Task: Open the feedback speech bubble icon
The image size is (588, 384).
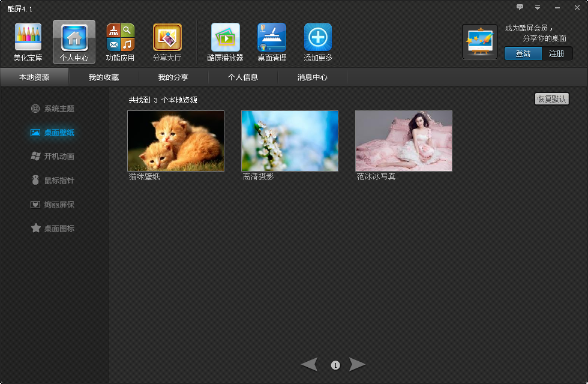Action: [x=520, y=7]
